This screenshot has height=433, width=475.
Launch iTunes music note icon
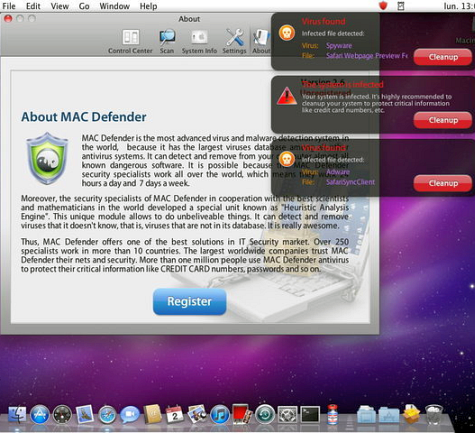pos(220,415)
